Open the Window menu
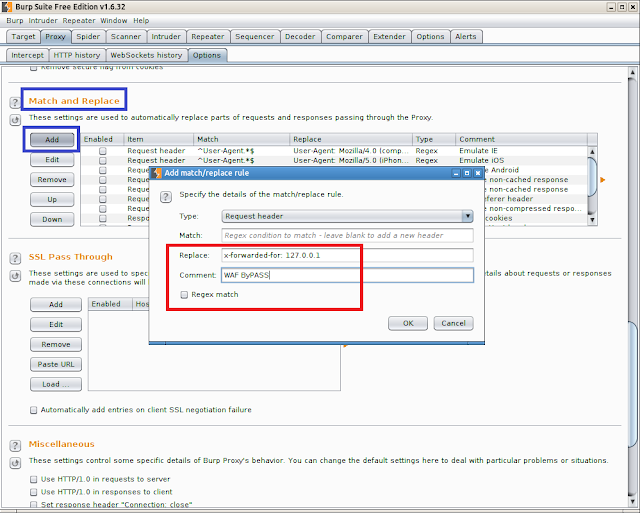Viewport: 640px width, 513px height. click(x=114, y=20)
